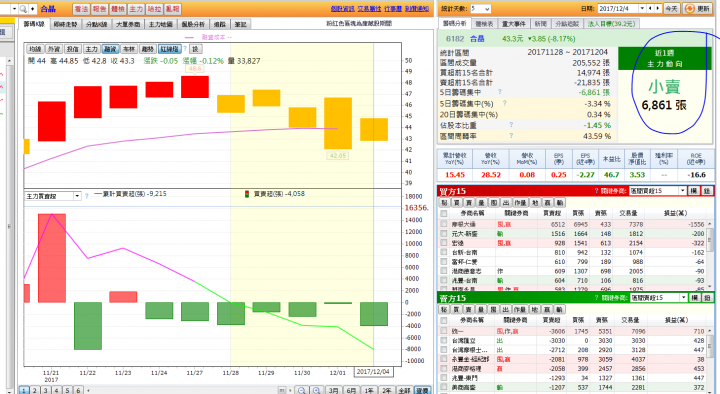Click 買 filter button in 買方15 toolbar
Viewport: 720px width, 394px height.
(456, 203)
